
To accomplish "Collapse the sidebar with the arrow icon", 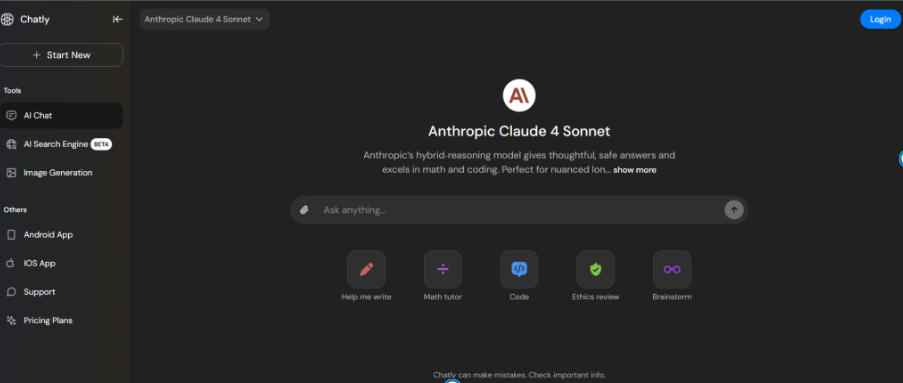I will (x=117, y=20).
